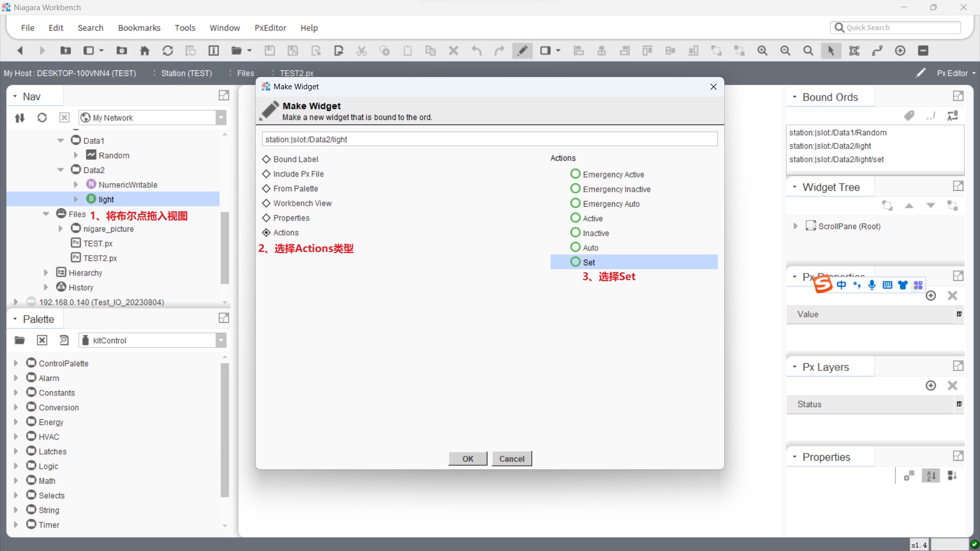
Task: Click OK in Make Widget dialog
Action: coord(468,459)
